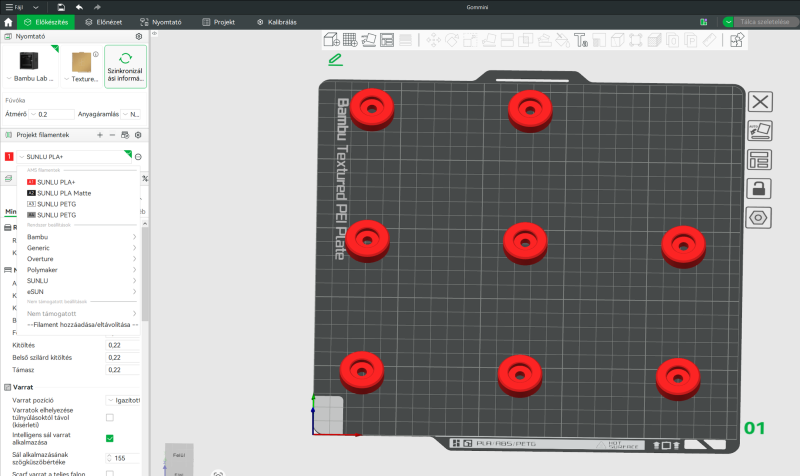The height and width of the screenshot is (476, 800).
Task: Click the Assembly view puzzle icon
Action: (737, 40)
